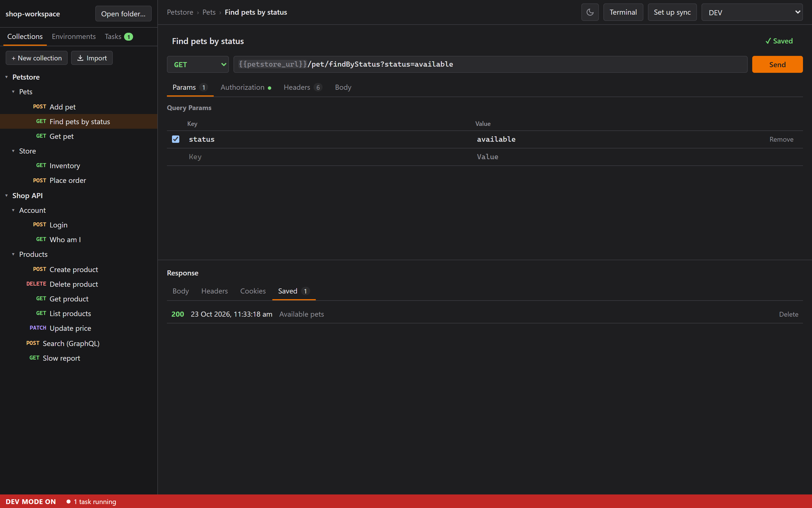Show the response Body tab
Screen dimensions: 812x508
click(180, 291)
